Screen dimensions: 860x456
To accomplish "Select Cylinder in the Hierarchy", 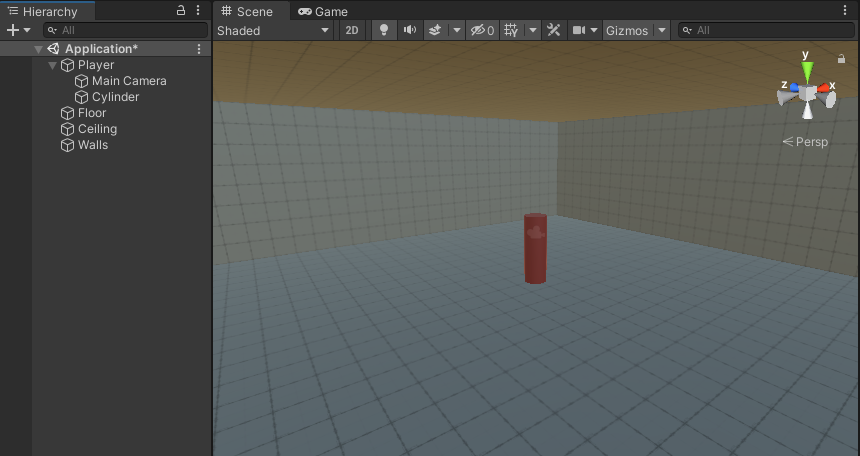I will [x=115, y=97].
